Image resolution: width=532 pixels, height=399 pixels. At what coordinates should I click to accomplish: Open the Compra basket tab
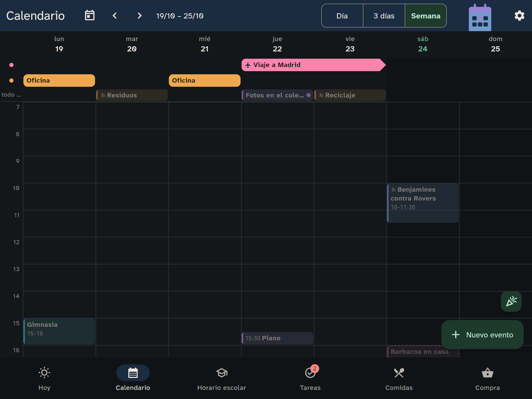point(487,378)
